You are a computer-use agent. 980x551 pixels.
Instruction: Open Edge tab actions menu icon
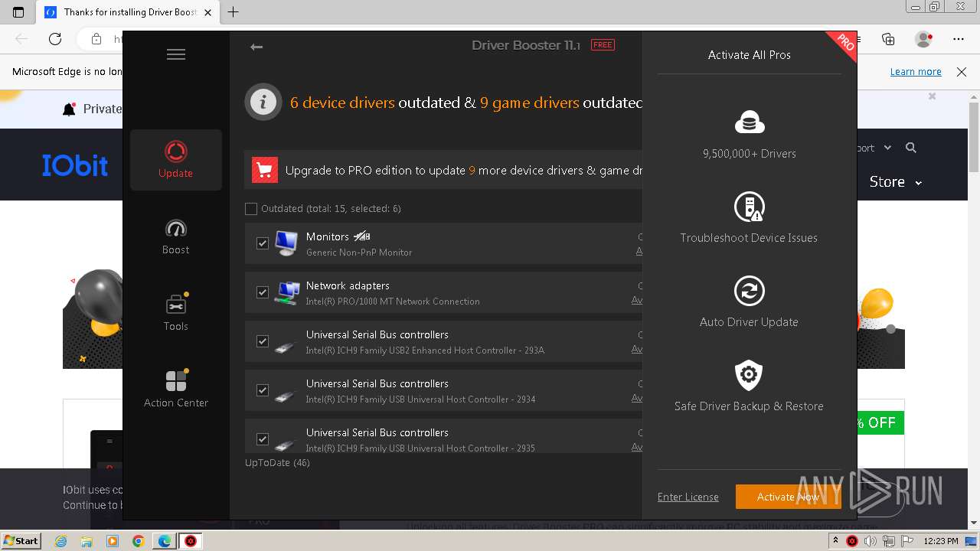point(19,12)
